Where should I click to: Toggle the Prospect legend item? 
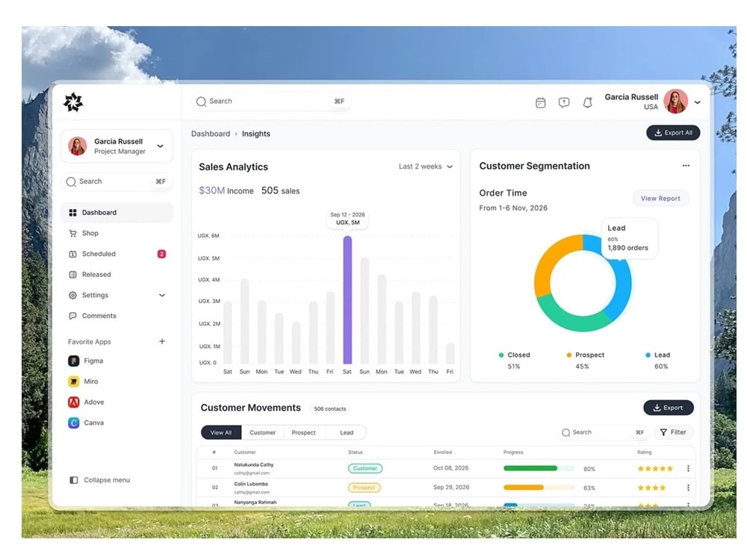[585, 361]
